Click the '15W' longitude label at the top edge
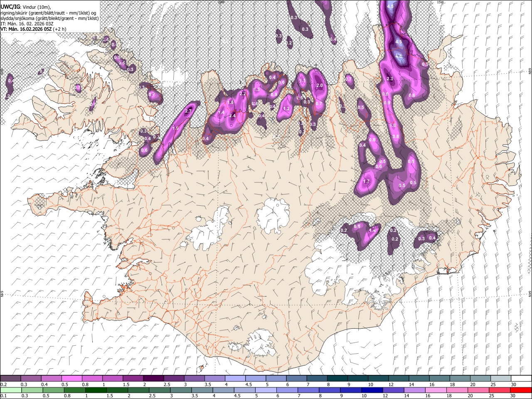 click(441, 2)
